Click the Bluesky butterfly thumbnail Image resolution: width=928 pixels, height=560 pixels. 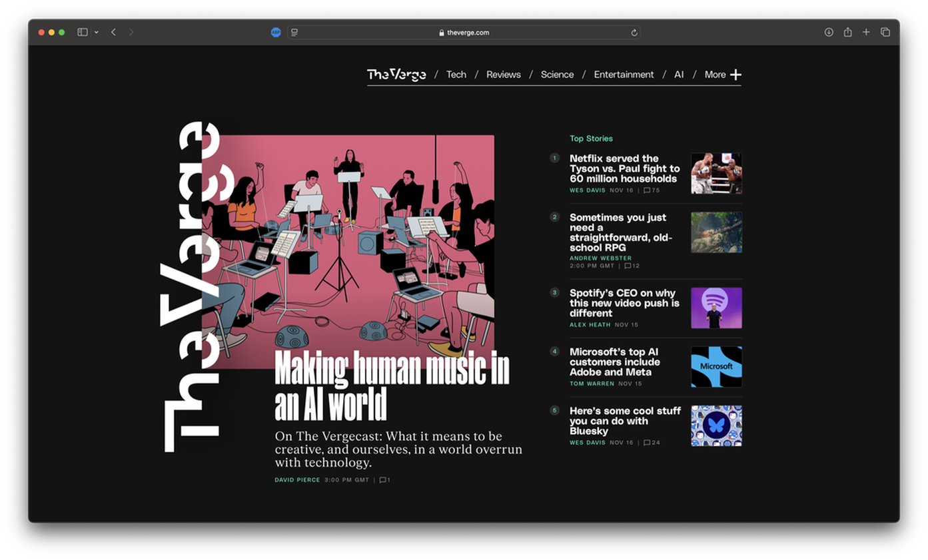click(716, 425)
